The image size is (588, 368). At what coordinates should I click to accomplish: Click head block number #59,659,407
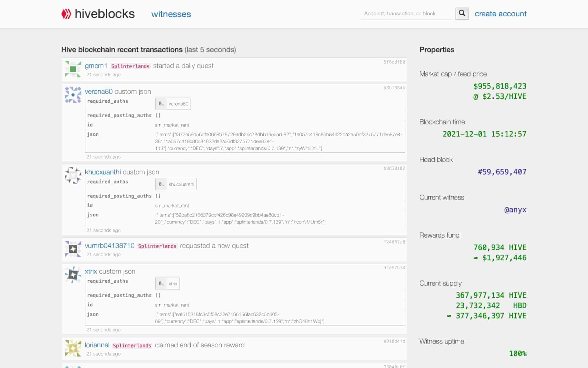(502, 172)
